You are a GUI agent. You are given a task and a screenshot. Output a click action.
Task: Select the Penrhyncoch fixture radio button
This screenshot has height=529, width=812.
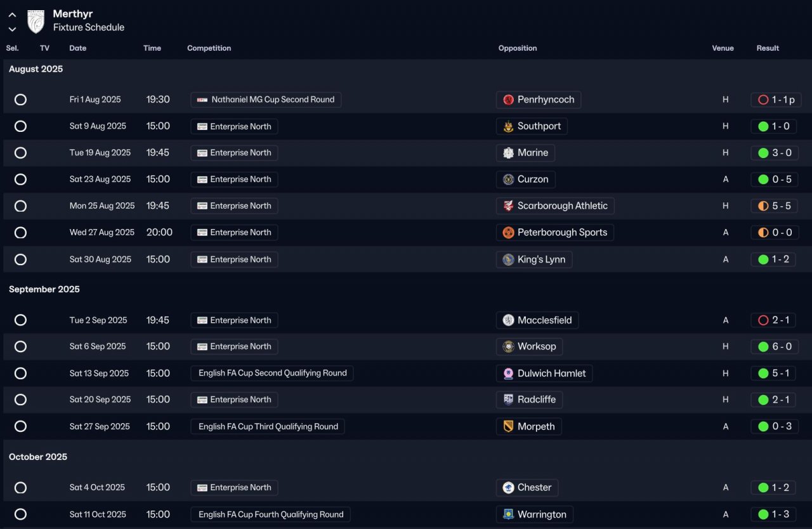coord(20,100)
